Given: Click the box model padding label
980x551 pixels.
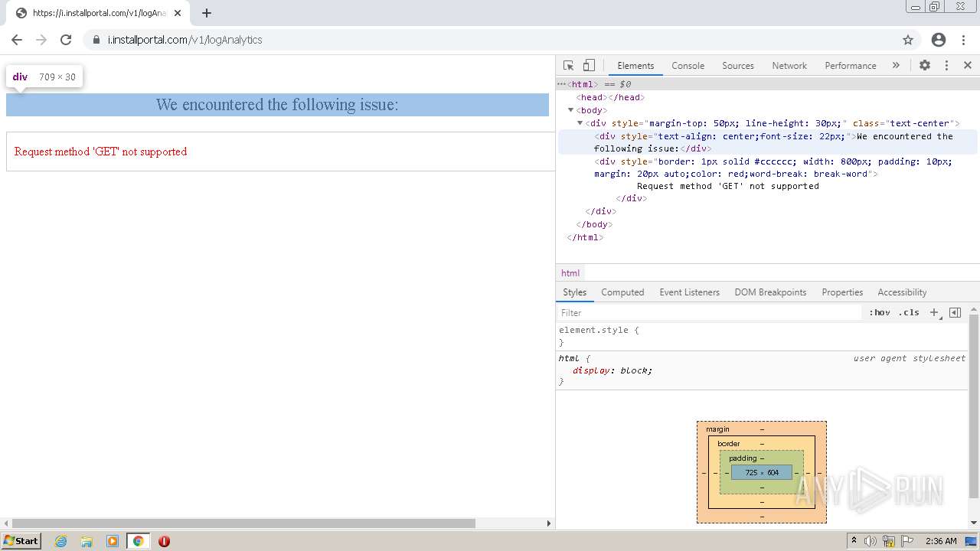Looking at the screenshot, I should tap(742, 458).
